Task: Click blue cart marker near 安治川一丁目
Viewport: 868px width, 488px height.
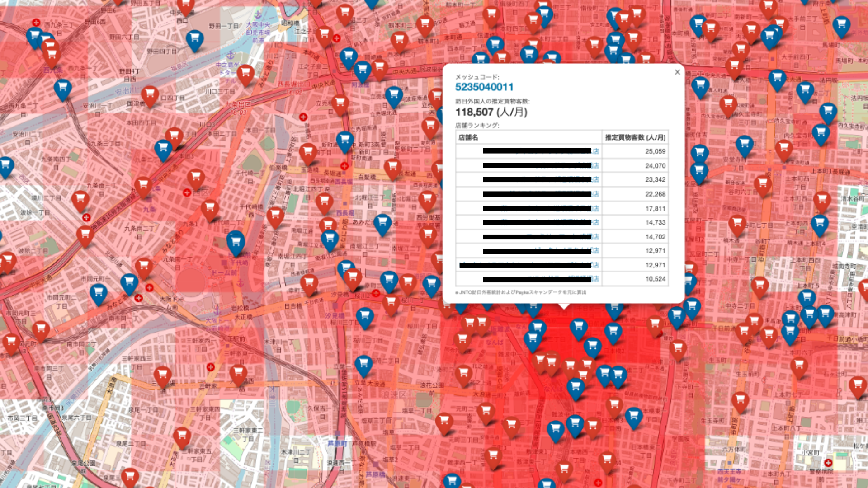Action: [63, 88]
